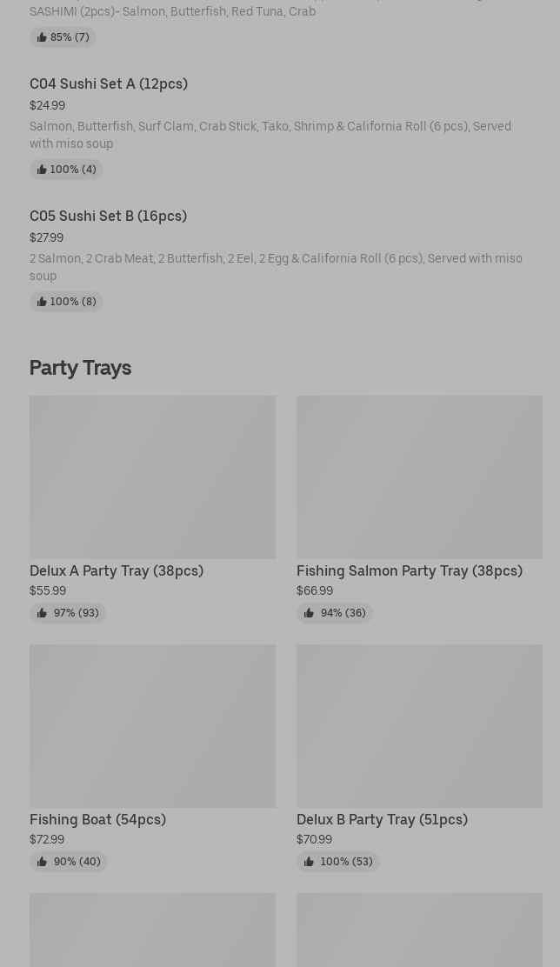The image size is (560, 967).
Task: Click the C05 Sushi Set B description text
Action: 276,267
